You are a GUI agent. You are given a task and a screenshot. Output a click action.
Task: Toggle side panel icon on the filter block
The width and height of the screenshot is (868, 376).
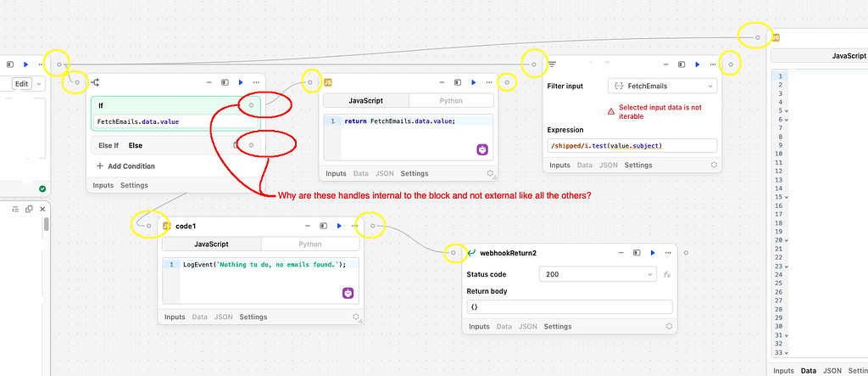coord(682,65)
